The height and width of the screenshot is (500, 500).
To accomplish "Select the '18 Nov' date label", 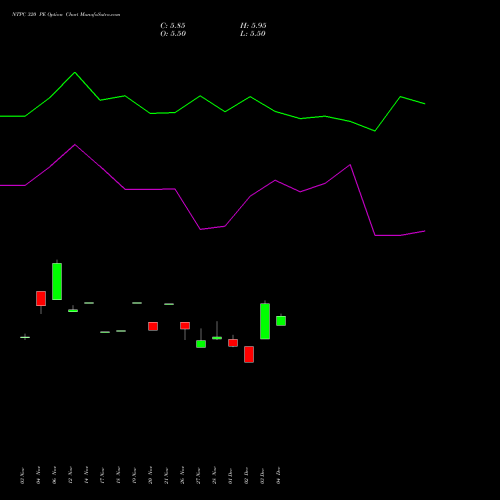I will [118, 475].
